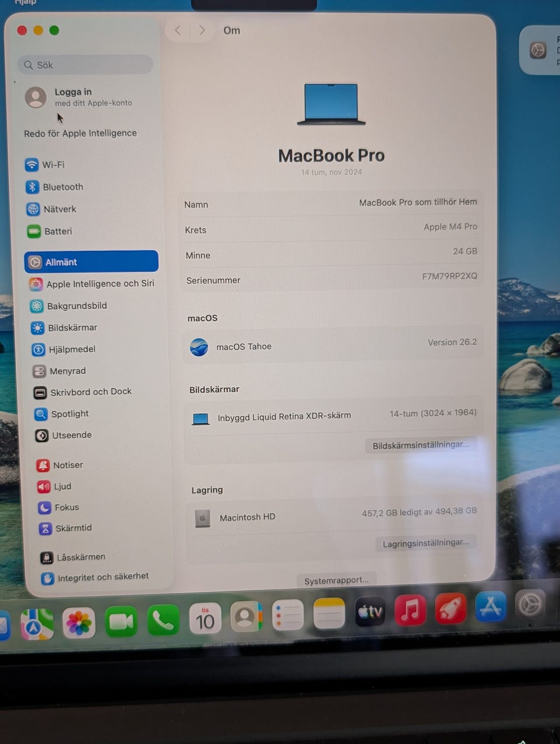Open Menyrad settings
Viewport: 560px width, 744px height.
pyautogui.click(x=60, y=371)
